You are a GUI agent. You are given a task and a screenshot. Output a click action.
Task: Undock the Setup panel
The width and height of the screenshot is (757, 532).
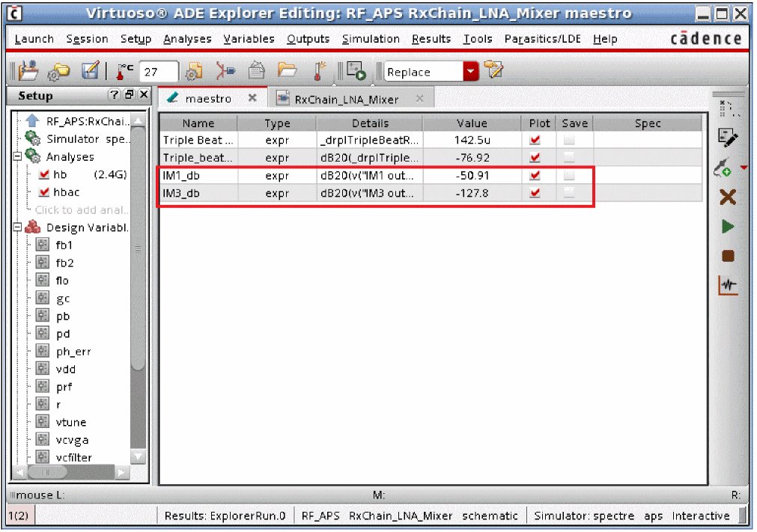pos(129,94)
